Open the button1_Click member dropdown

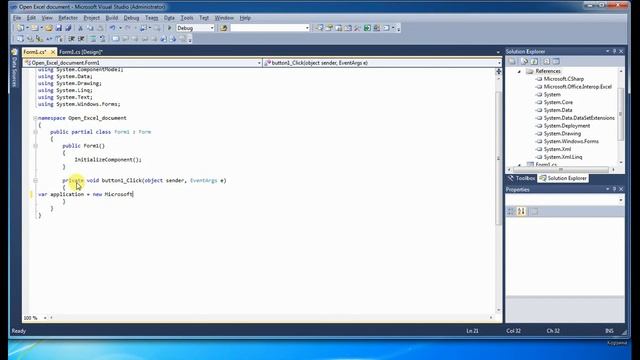click(x=499, y=63)
